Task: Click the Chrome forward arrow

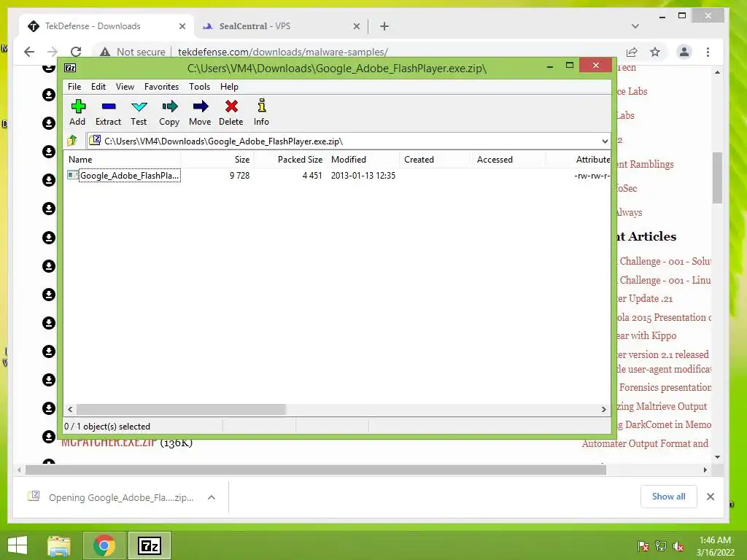Action: [x=53, y=52]
